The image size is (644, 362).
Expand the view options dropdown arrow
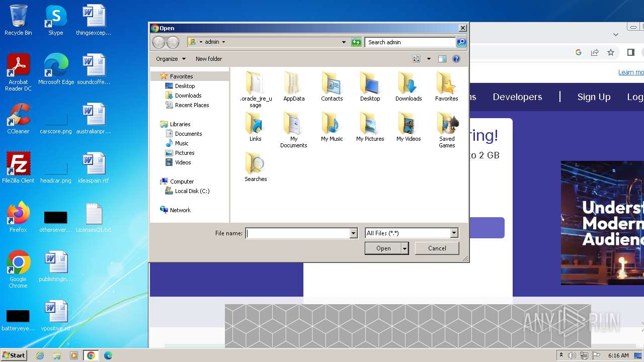[x=429, y=59]
